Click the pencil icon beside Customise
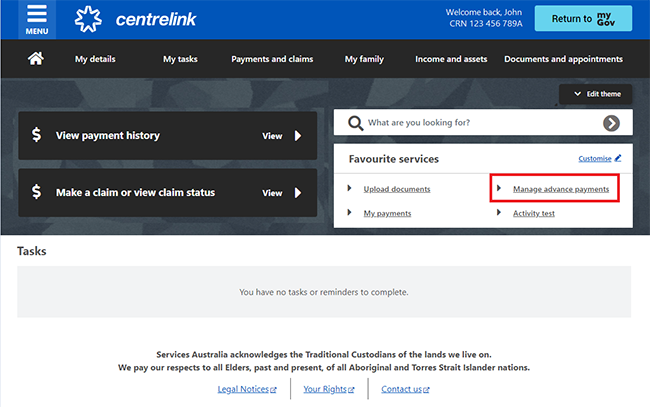The width and height of the screenshot is (650, 407). 618,158
